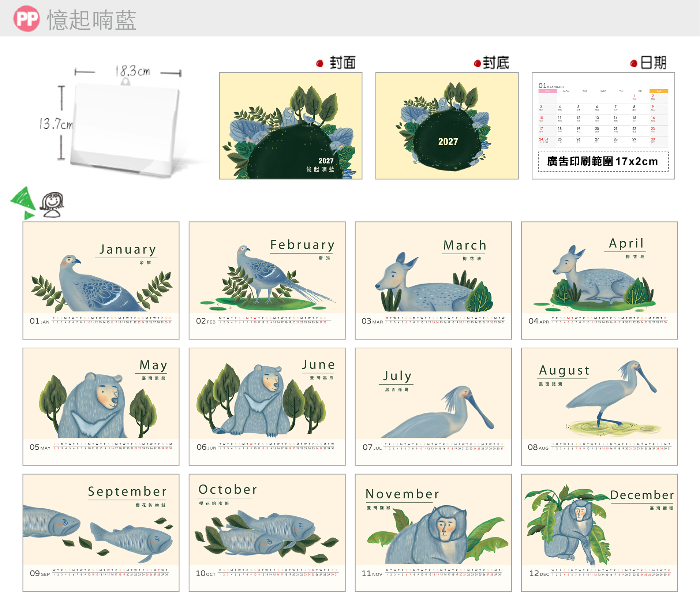Open the July spoonbill page thumbnail
Screen dimensions: 700x610
(433, 407)
